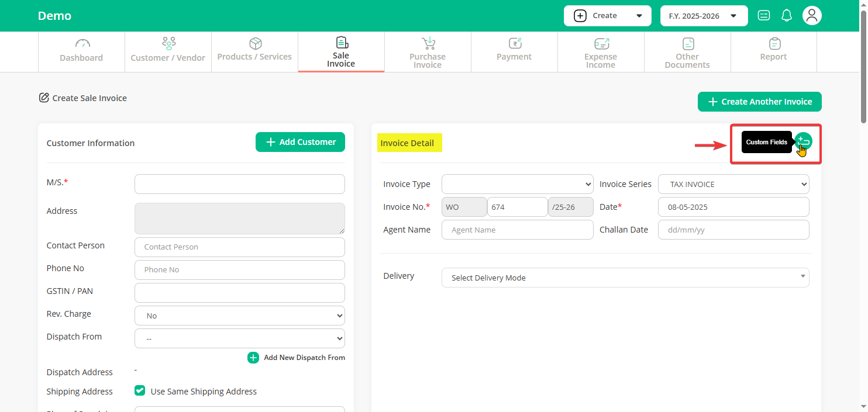
Task: Switch to Purchase Invoice tab
Action: click(x=428, y=52)
